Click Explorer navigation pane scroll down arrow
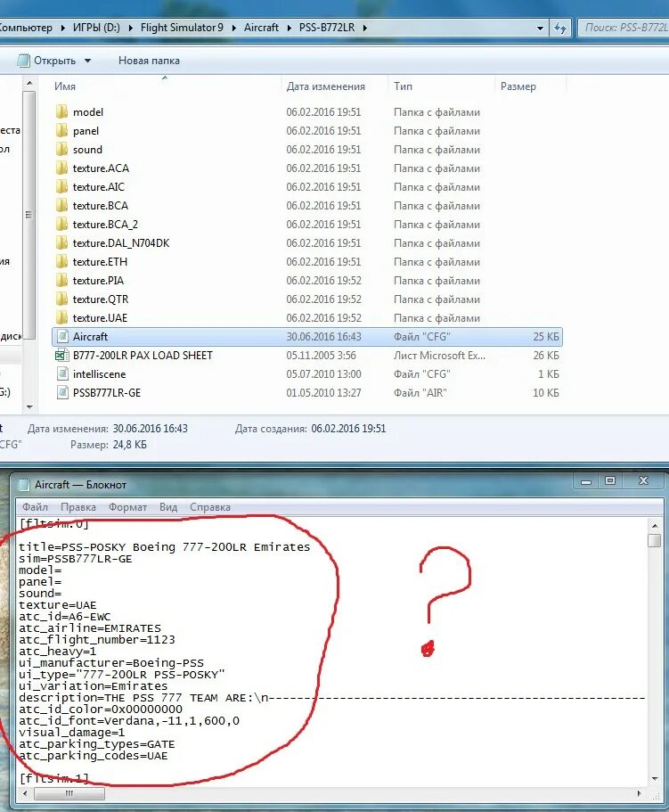 coord(29,407)
